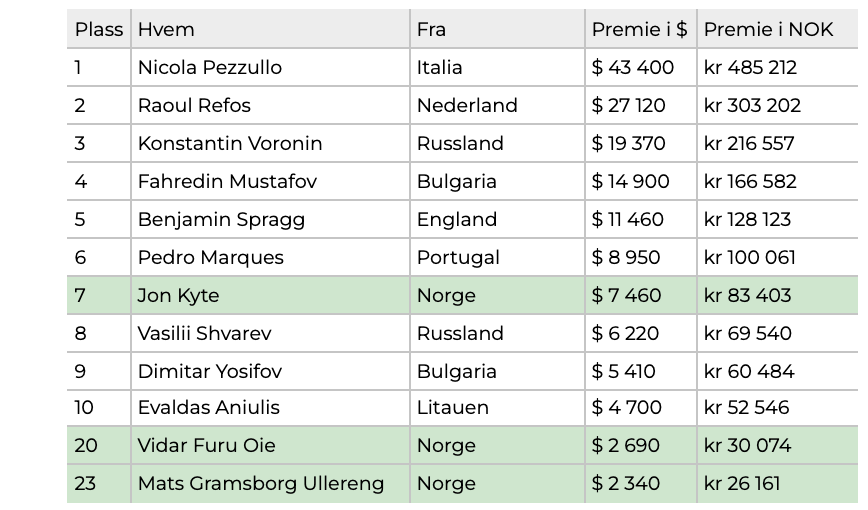Select the highlighted Jon Kyte cell

[x=271, y=295]
